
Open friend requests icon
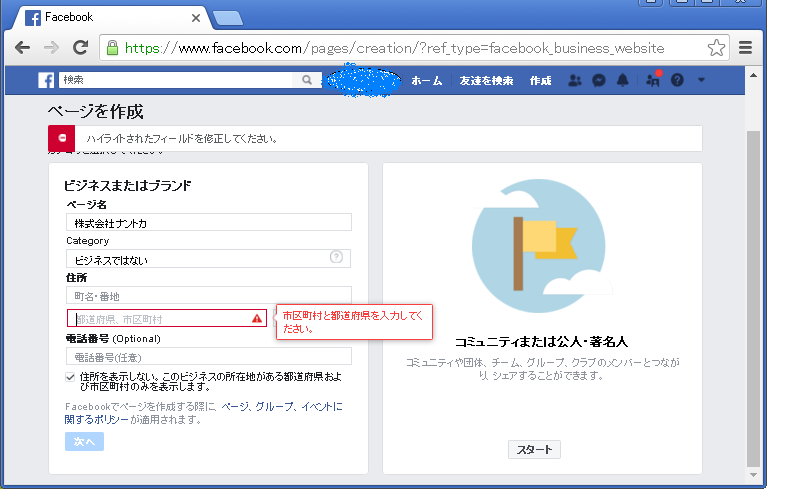[x=574, y=80]
